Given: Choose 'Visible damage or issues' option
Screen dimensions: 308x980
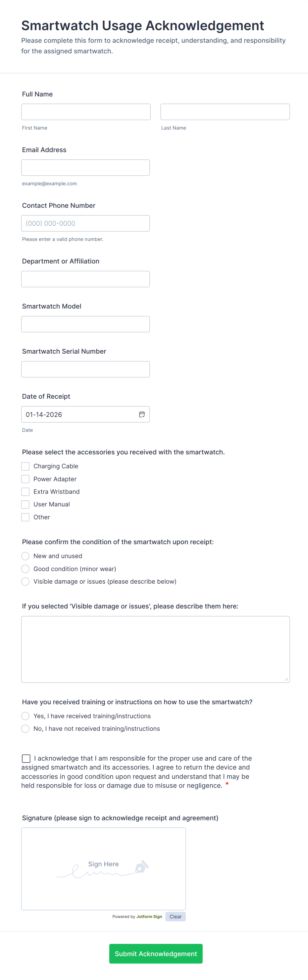Looking at the screenshot, I should coord(25,581).
